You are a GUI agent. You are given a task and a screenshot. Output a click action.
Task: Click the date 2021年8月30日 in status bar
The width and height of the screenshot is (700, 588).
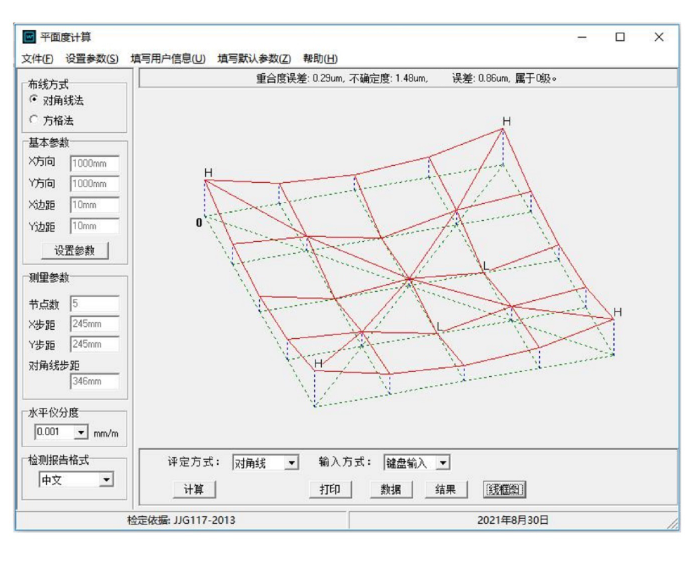pos(512,520)
